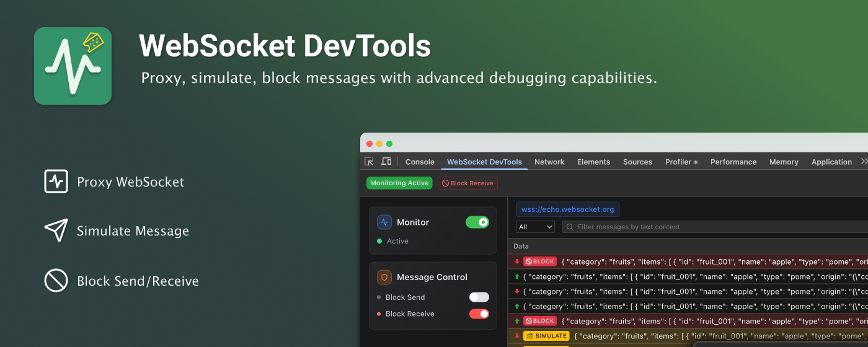Click the Simulate Message paper plane icon

[x=56, y=231]
